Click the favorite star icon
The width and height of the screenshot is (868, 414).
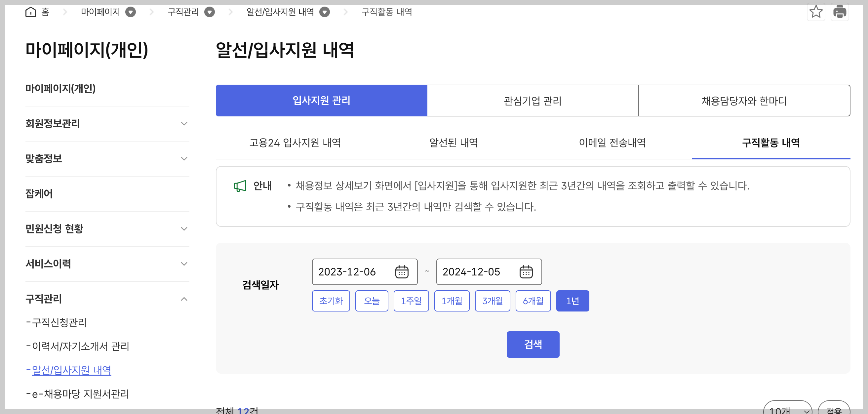tap(816, 12)
